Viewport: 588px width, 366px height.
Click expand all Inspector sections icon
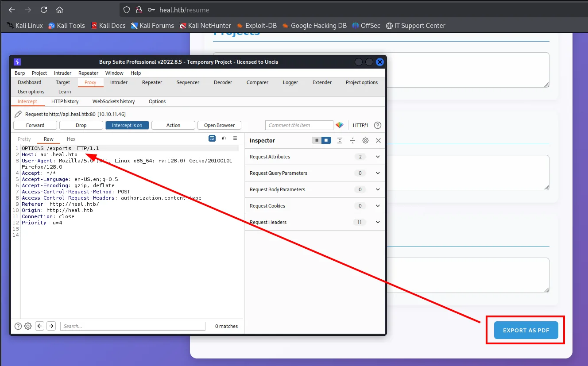coord(340,140)
